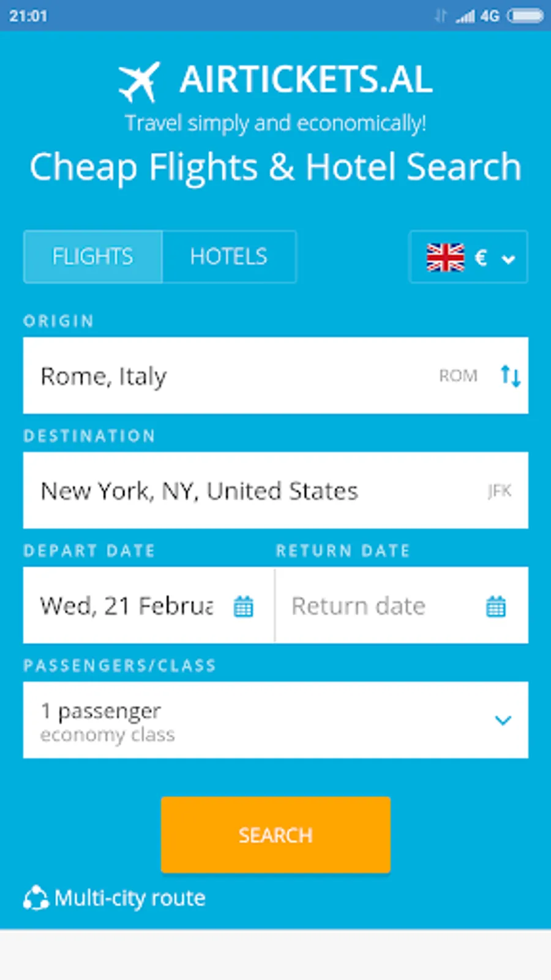This screenshot has width=551, height=980.
Task: Switch to the FLIGHTS tab
Action: (92, 257)
